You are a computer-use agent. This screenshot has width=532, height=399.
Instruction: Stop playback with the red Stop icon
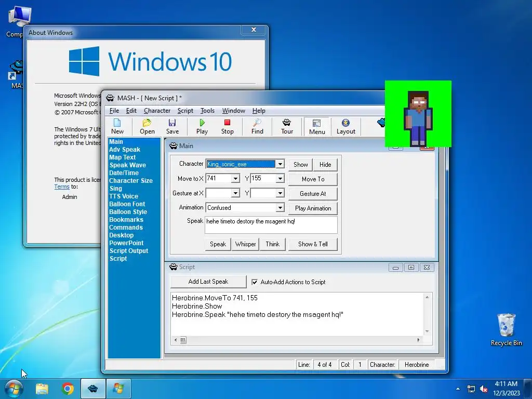(228, 127)
